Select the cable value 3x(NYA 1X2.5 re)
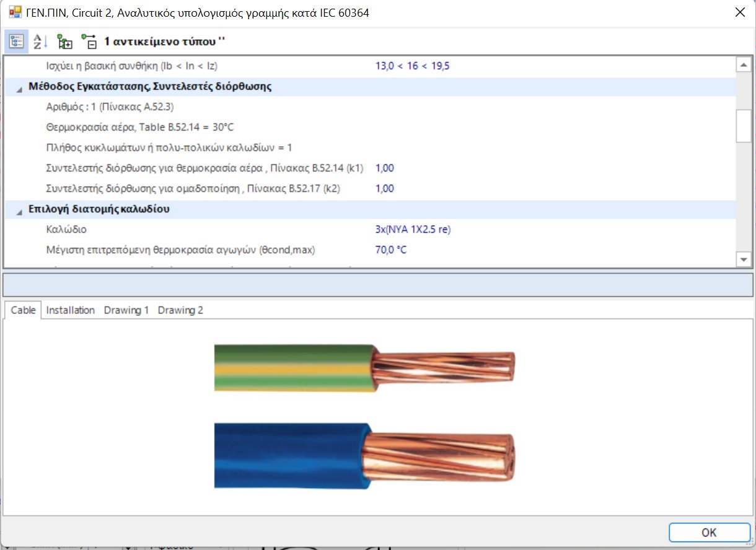Viewport: 756px width, 550px height. [410, 229]
